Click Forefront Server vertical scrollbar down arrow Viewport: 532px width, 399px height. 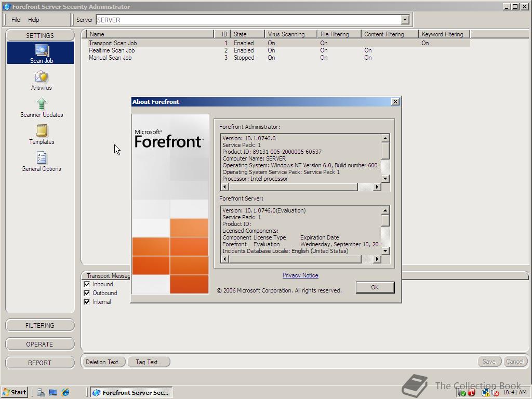pos(385,251)
